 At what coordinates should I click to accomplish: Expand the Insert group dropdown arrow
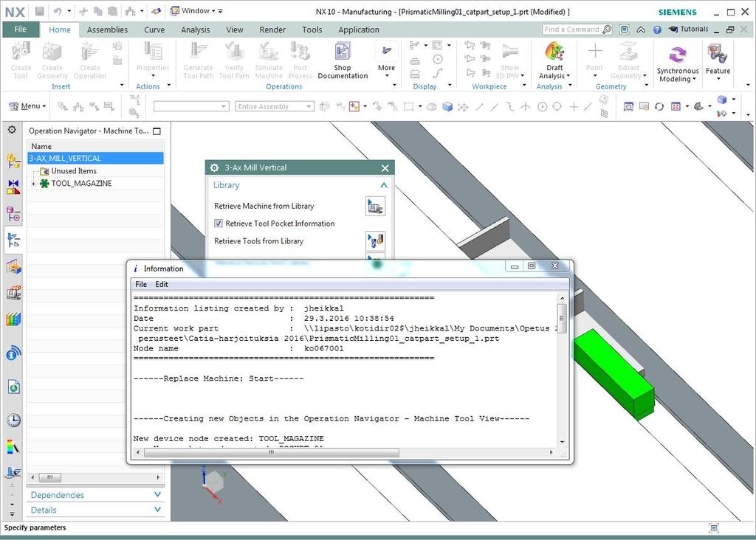coord(122,86)
